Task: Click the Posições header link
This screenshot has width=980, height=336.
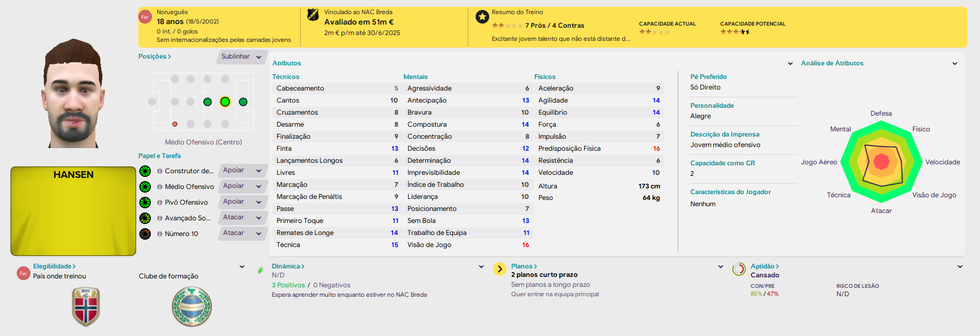Action: click(x=152, y=56)
